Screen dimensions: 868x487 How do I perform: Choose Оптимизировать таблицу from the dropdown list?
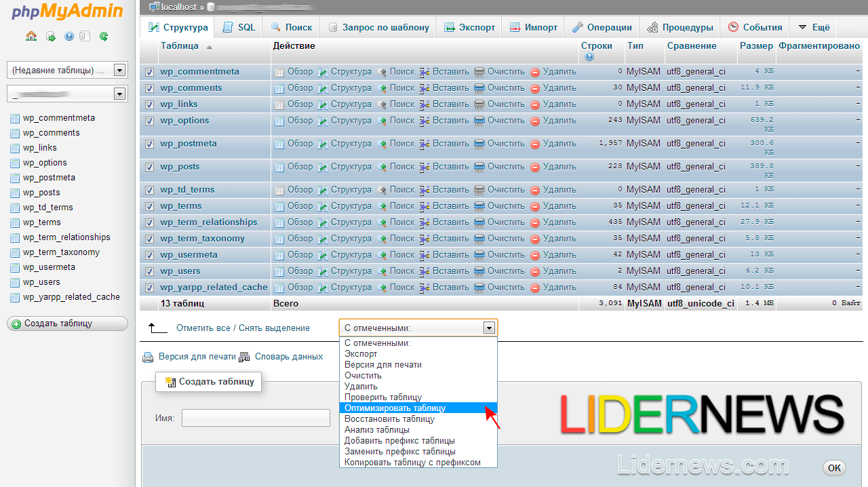[418, 408]
